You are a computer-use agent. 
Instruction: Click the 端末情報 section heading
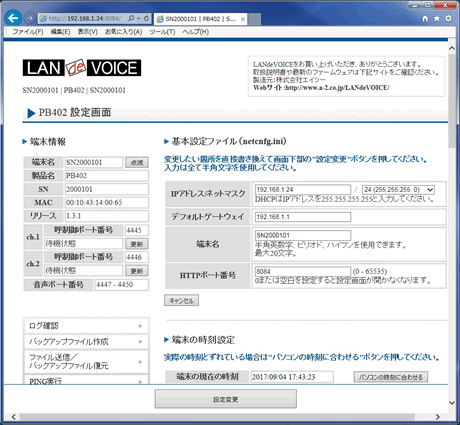pos(48,142)
